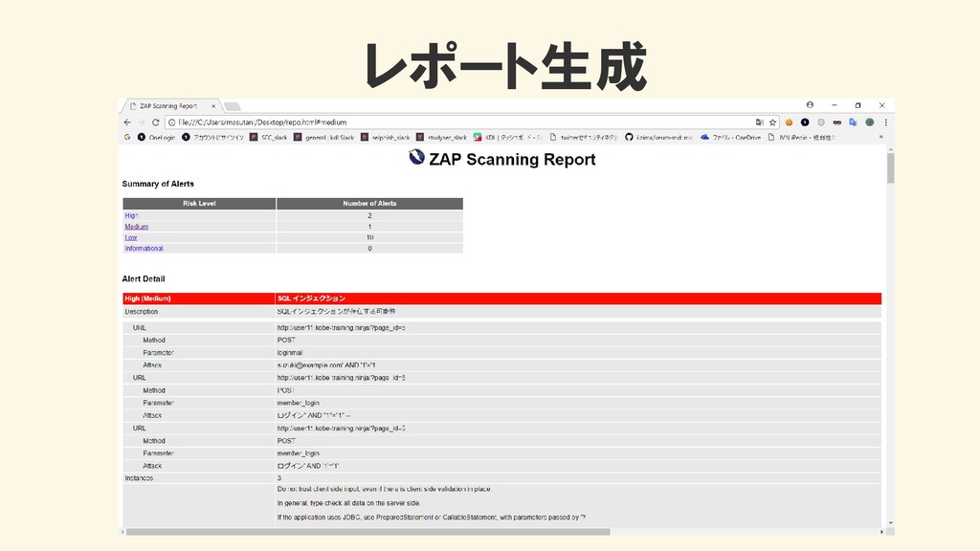Click the horizontal scrollbar thumb
Screen dimensions: 980x551
[368, 532]
